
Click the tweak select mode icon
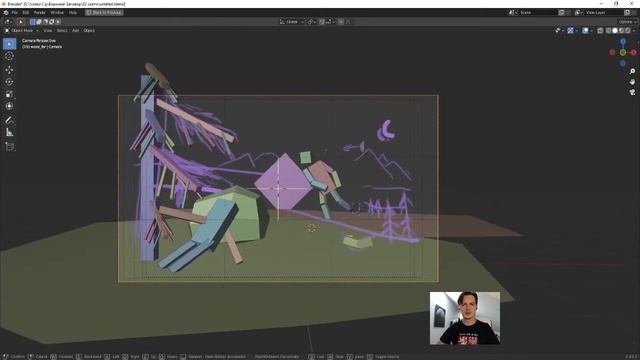[x=20, y=22]
